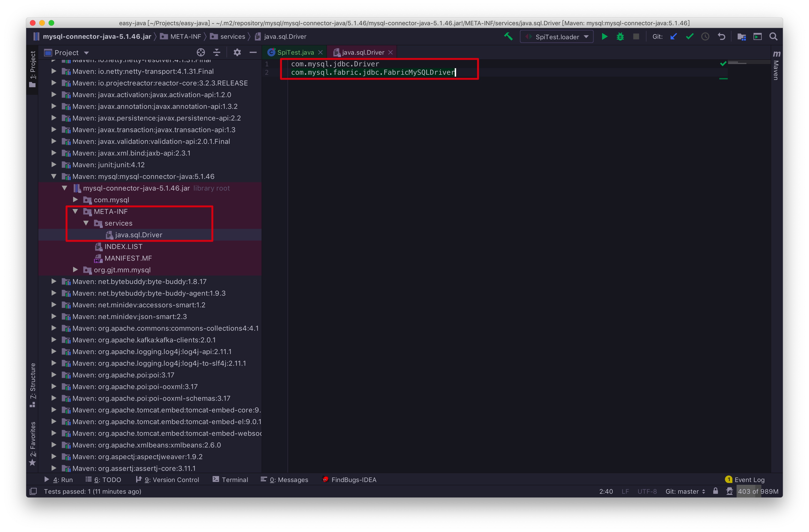Click the Build project hammer icon
This screenshot has width=809, height=532.
(x=508, y=36)
